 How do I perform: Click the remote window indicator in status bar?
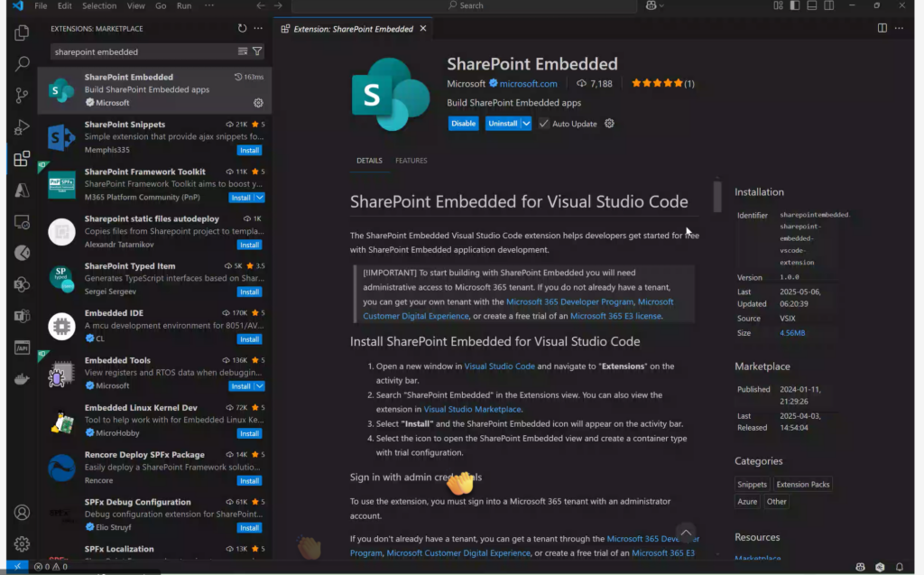pyautogui.click(x=18, y=567)
